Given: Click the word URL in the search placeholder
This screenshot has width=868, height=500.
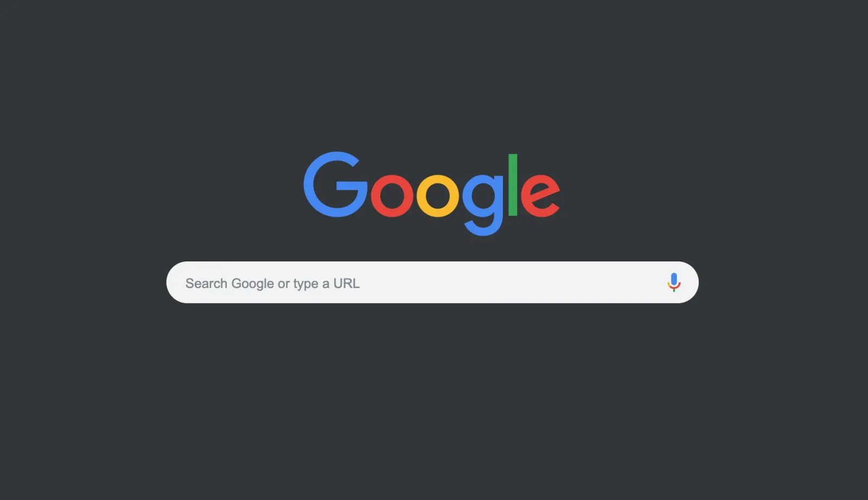Looking at the screenshot, I should tap(347, 283).
